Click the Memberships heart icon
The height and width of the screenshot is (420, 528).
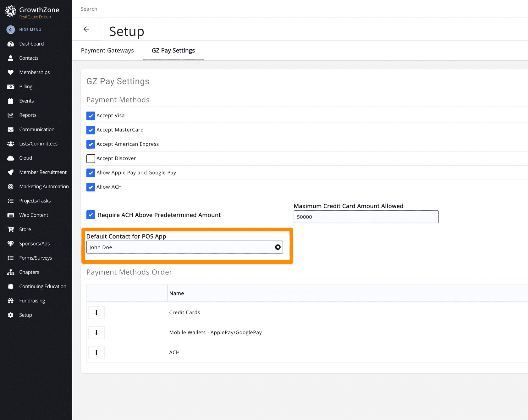click(x=11, y=72)
